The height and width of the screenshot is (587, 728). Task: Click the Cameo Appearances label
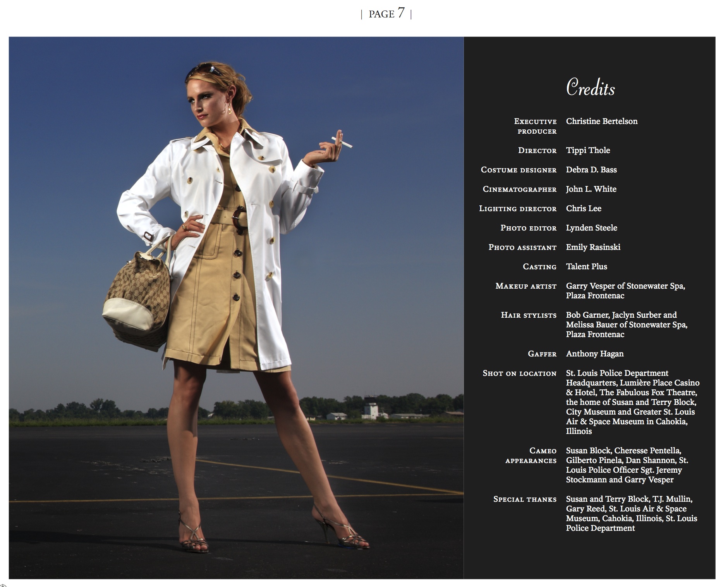(x=531, y=456)
